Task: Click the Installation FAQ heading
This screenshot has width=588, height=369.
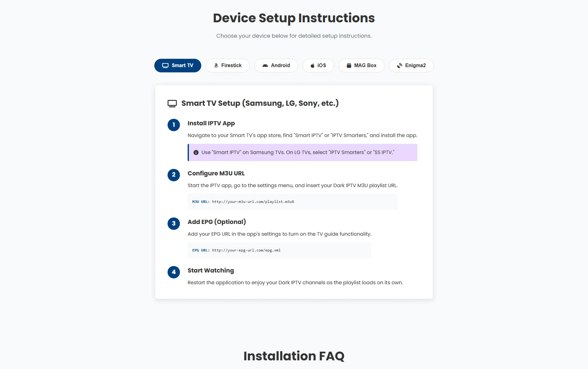Action: click(x=294, y=356)
